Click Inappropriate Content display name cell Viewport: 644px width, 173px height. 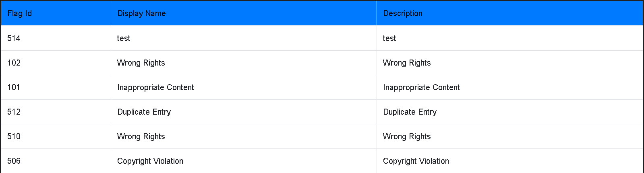[x=244, y=87]
